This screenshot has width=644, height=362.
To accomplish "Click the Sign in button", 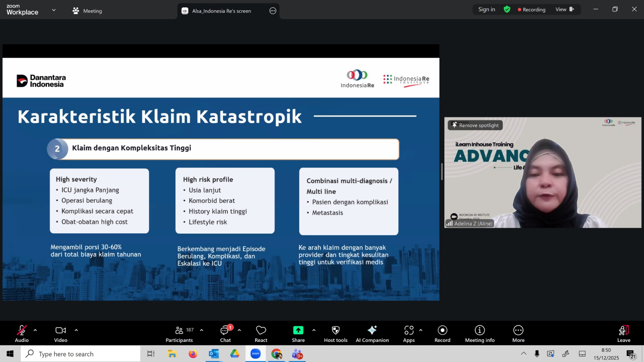I will [487, 9].
